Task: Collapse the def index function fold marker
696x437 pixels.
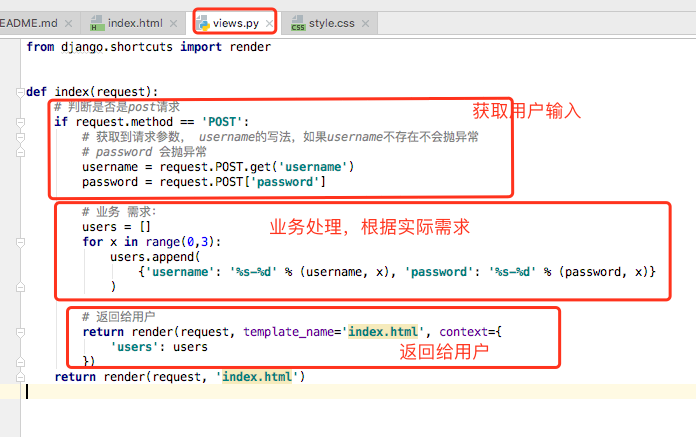Action: (x=20, y=92)
